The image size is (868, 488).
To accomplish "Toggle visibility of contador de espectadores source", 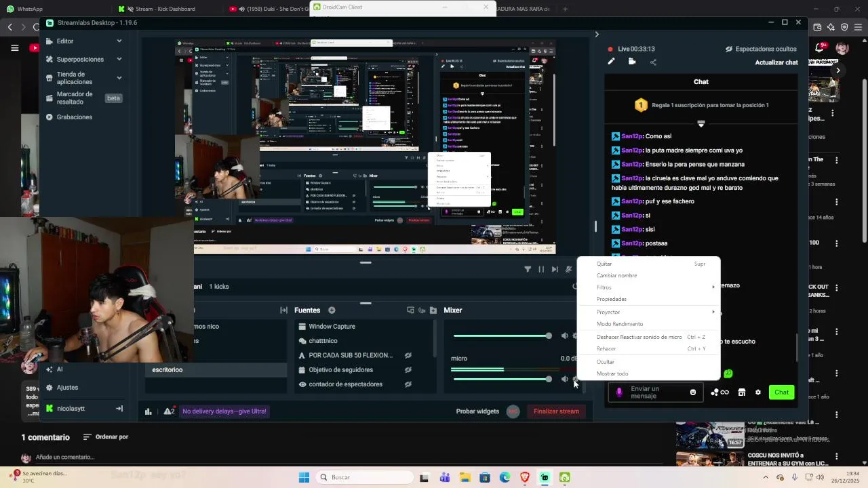I will (x=408, y=384).
